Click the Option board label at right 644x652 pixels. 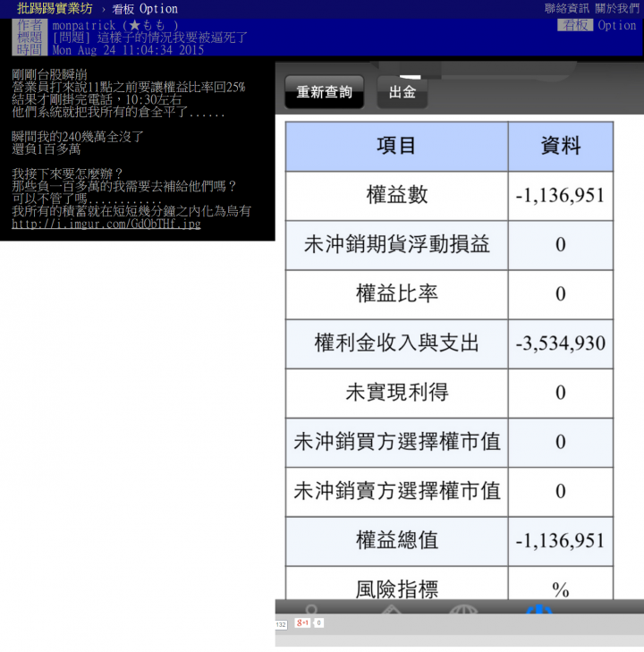pos(617,25)
